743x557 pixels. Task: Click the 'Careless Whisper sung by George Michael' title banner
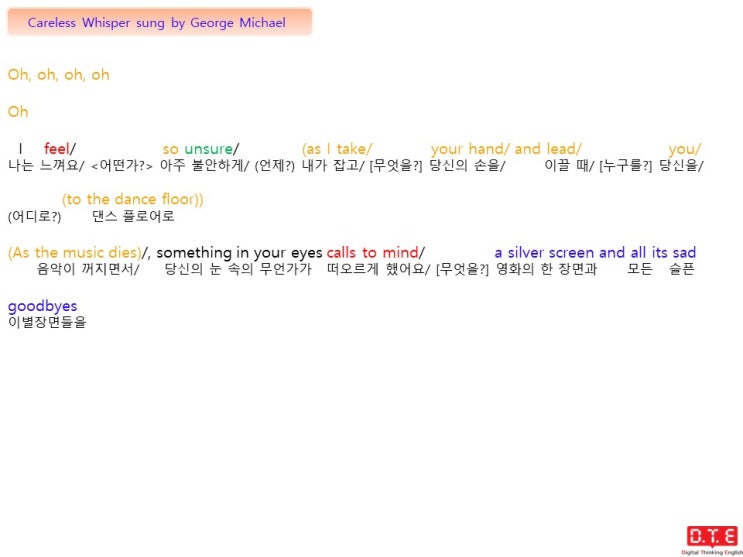pos(160,22)
